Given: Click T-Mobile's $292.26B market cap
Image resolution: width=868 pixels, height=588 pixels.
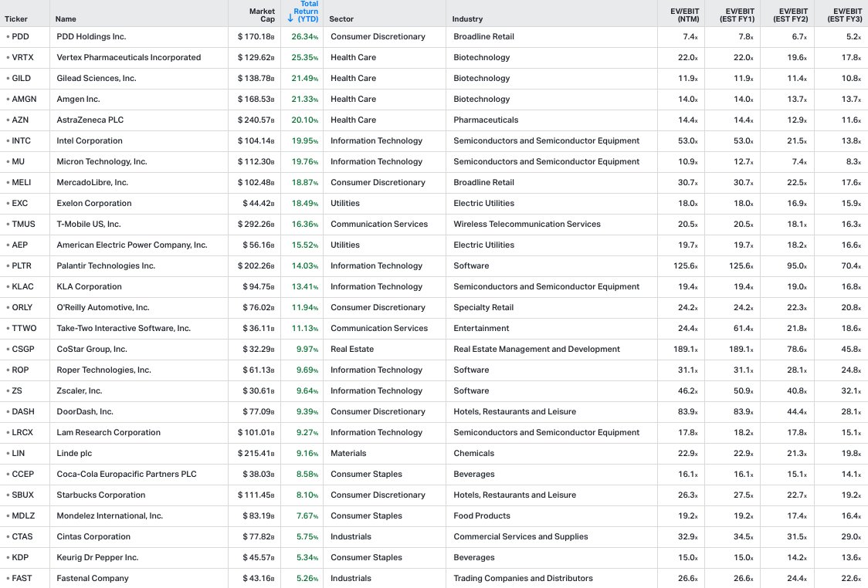Looking at the screenshot, I should click(256, 224).
